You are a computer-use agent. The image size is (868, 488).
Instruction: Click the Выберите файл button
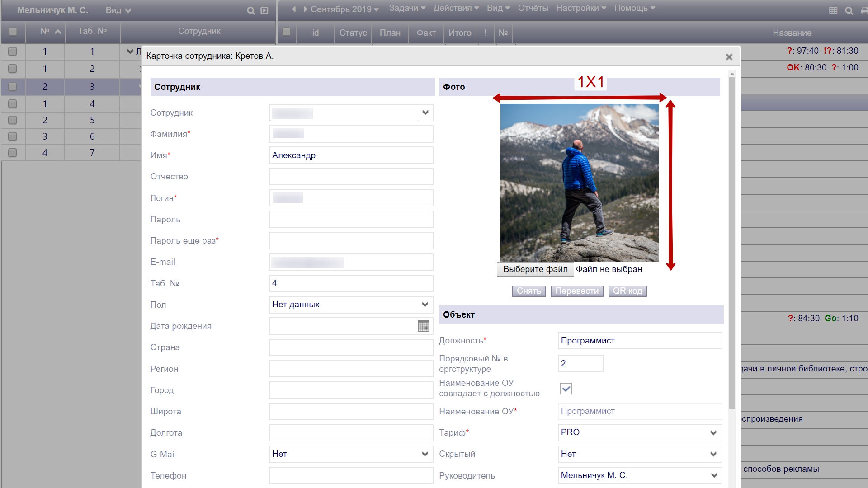pyautogui.click(x=535, y=269)
